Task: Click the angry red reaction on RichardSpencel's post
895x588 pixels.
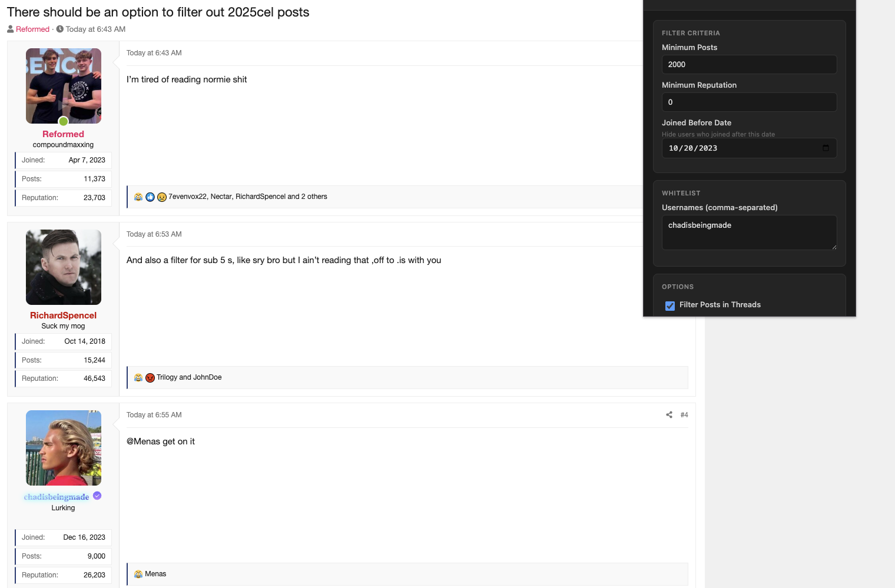Action: point(150,378)
